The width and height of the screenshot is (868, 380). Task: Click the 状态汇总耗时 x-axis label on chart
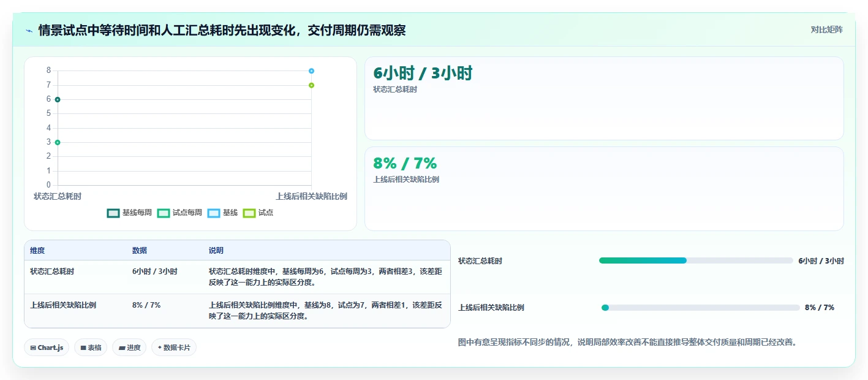(58, 196)
